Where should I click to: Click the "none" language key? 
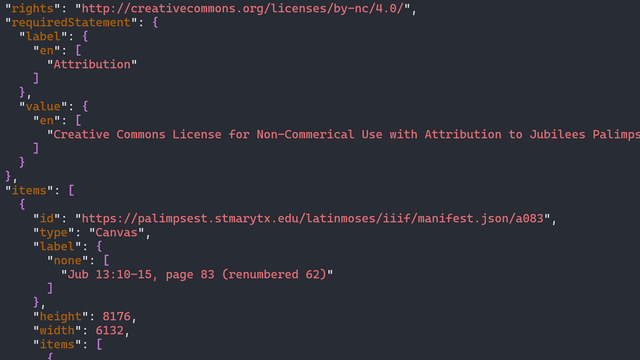click(68, 260)
